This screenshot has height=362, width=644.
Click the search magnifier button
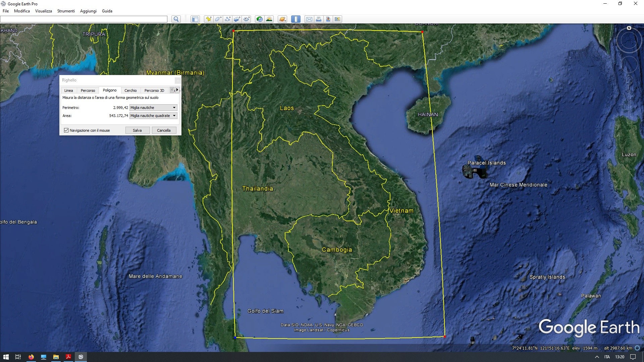tap(176, 19)
